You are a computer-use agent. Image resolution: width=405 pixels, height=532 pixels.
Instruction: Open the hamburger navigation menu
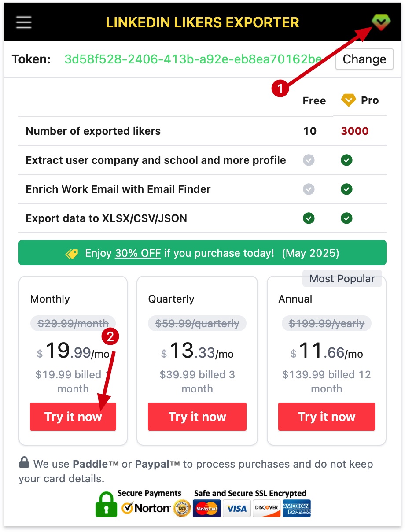pyautogui.click(x=23, y=22)
